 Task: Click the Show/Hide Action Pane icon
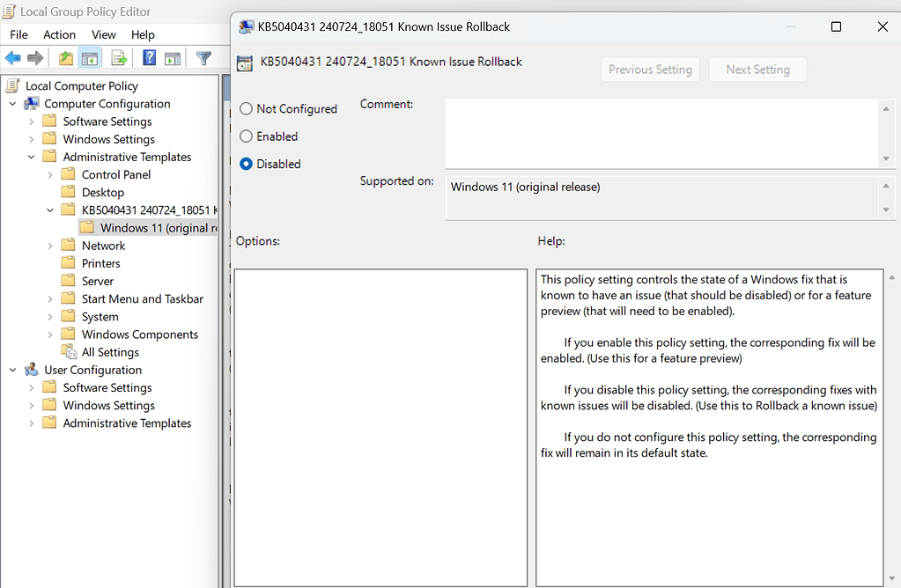point(173,58)
